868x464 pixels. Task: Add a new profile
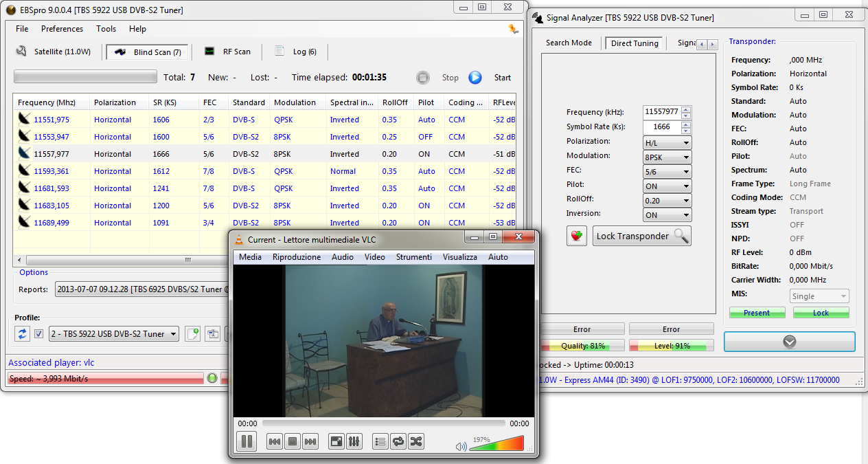pos(192,333)
